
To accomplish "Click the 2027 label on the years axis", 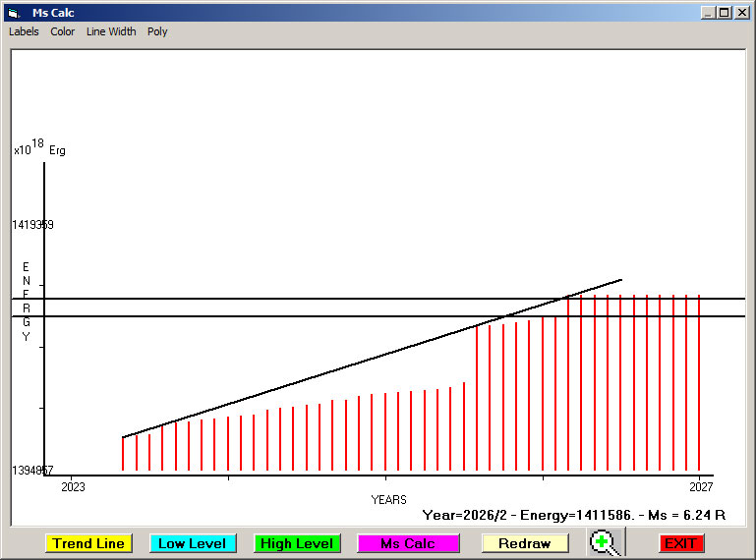I will [x=700, y=486].
